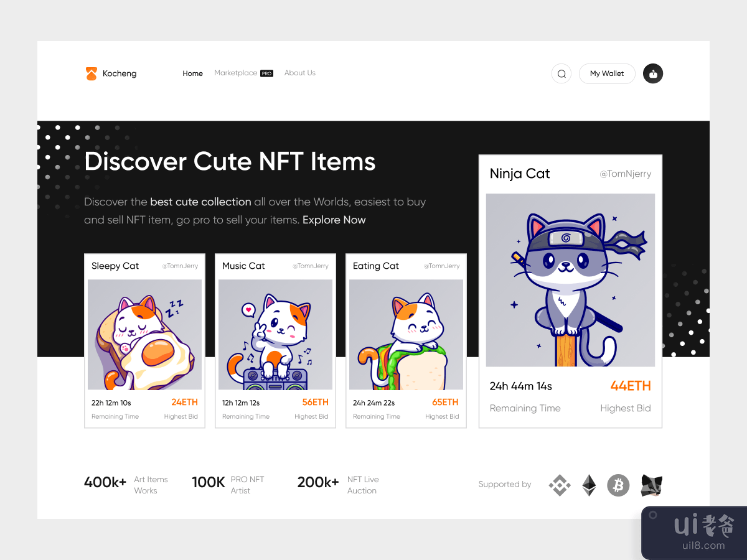The height and width of the screenshot is (560, 747).
Task: Click the Eating Cat NFT thumbnail
Action: tap(406, 335)
